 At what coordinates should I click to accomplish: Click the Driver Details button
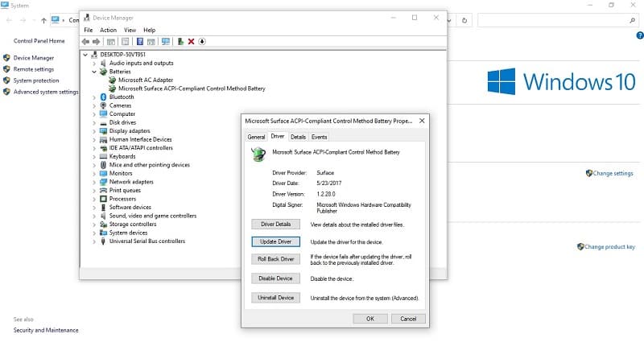point(275,225)
